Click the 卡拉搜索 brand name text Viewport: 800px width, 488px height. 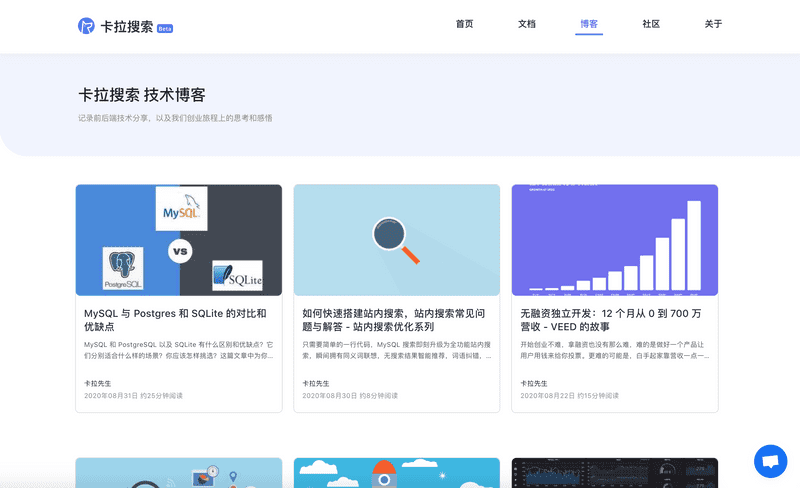coord(127,27)
